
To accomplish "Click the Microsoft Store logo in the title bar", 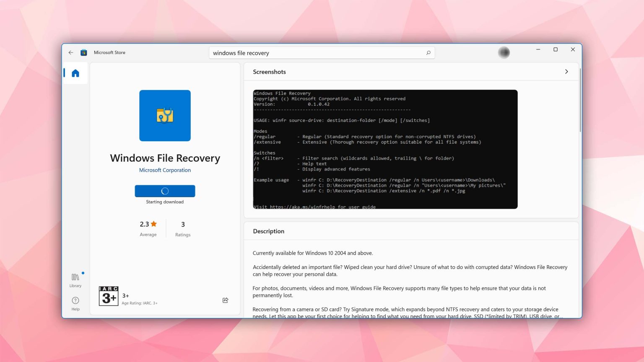I will [84, 52].
